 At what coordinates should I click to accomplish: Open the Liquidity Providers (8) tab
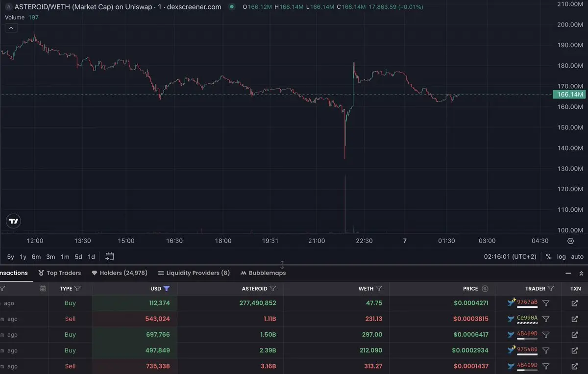click(x=194, y=273)
